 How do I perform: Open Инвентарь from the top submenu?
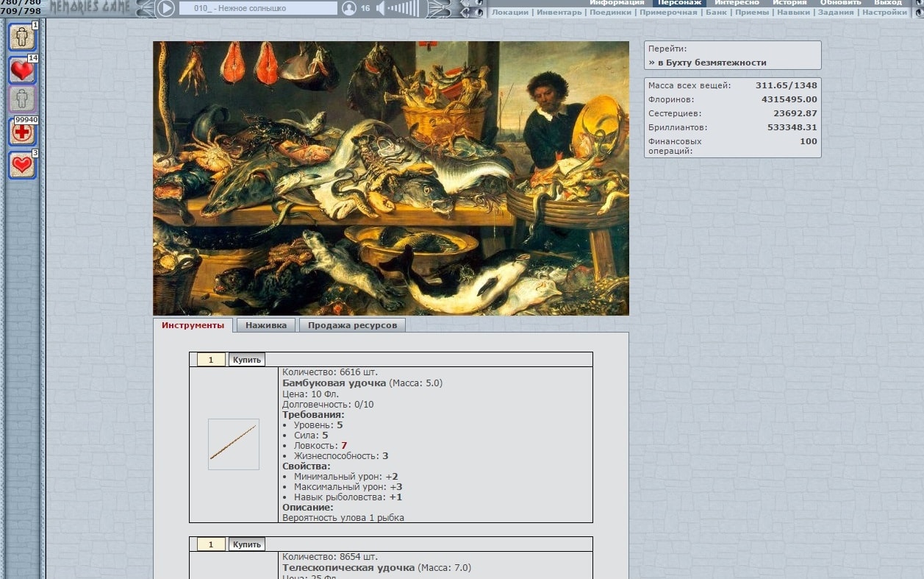coord(559,13)
